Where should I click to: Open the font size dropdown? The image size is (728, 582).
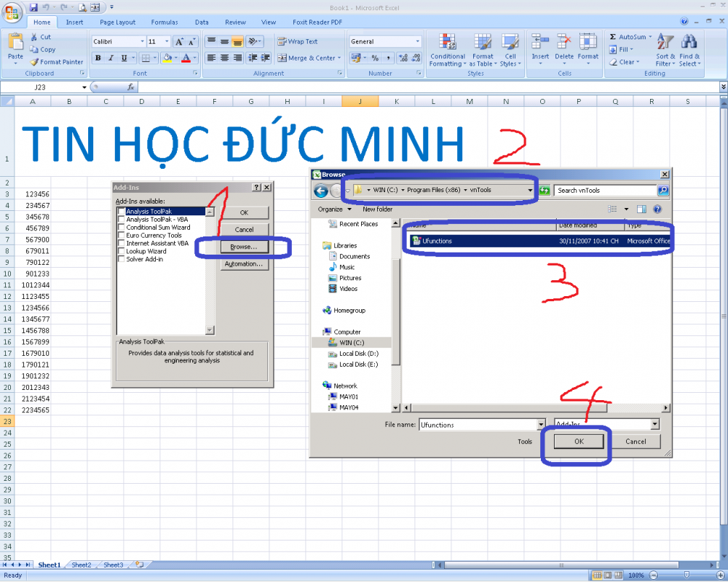(167, 41)
